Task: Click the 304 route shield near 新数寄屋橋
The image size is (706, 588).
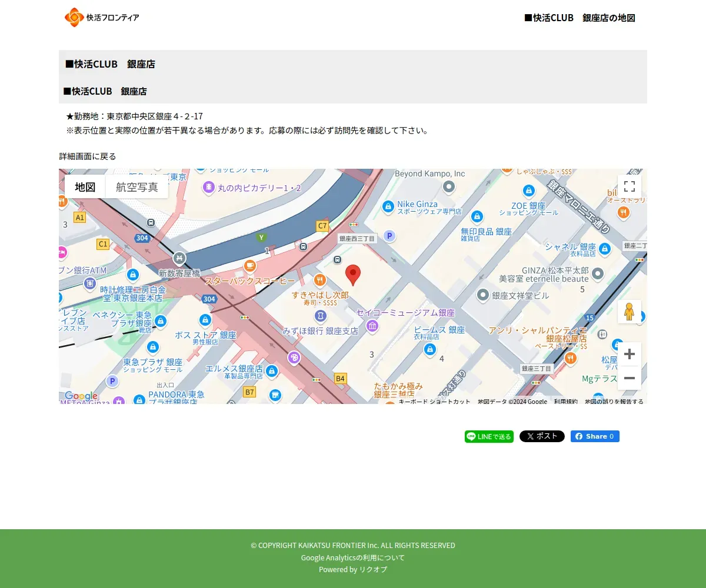Action: coord(142,238)
